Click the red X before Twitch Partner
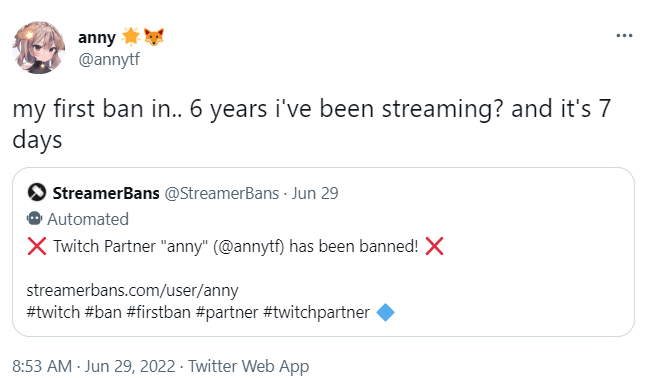Screen dimensions: 652x380 (37, 246)
